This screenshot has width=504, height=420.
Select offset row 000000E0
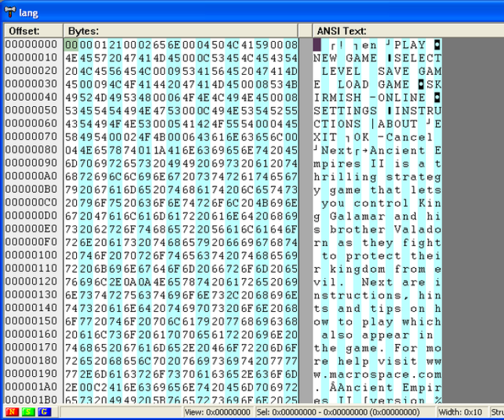click(x=31, y=228)
